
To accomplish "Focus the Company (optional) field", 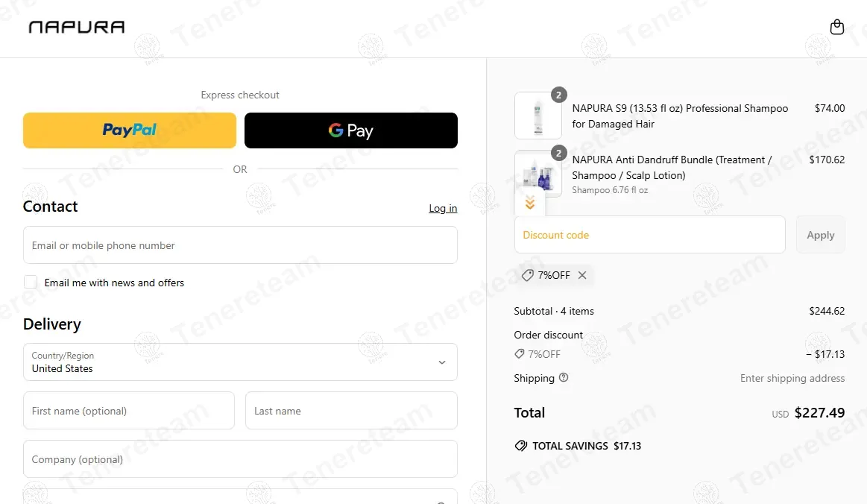I will coord(240,459).
